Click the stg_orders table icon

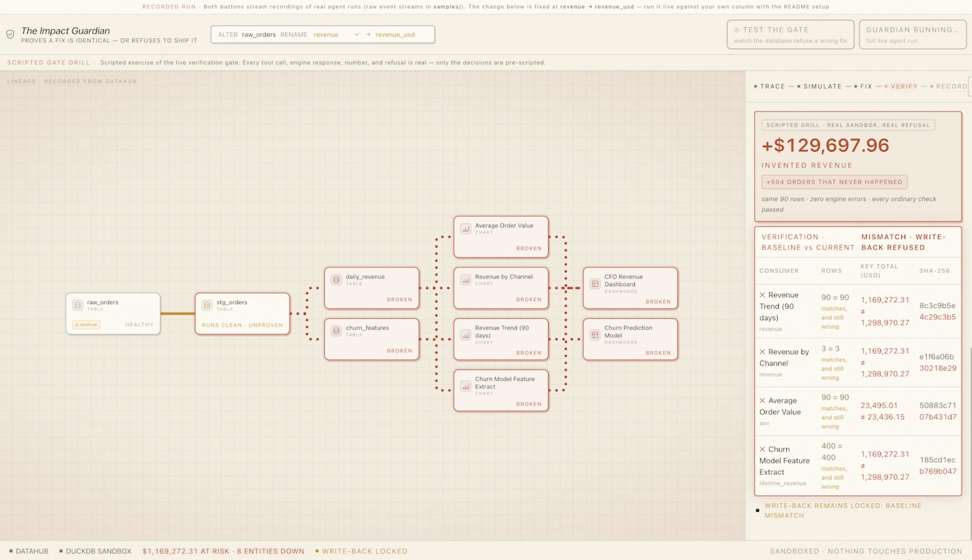[207, 305]
